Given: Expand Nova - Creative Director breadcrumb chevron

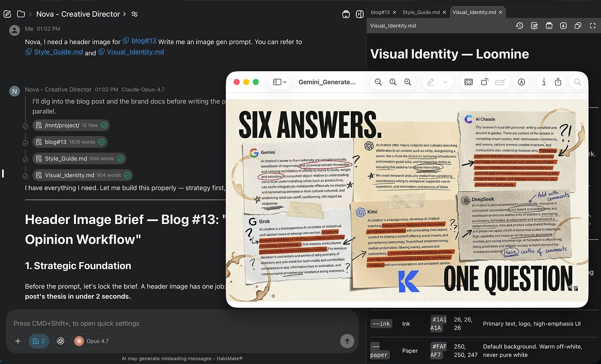Looking at the screenshot, I should [124, 14].
